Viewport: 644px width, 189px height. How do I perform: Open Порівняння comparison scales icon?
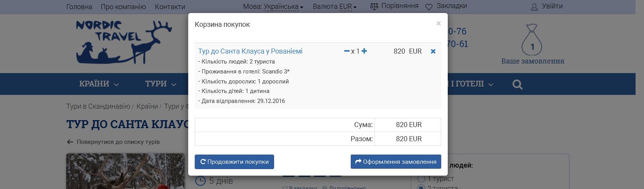click(374, 7)
